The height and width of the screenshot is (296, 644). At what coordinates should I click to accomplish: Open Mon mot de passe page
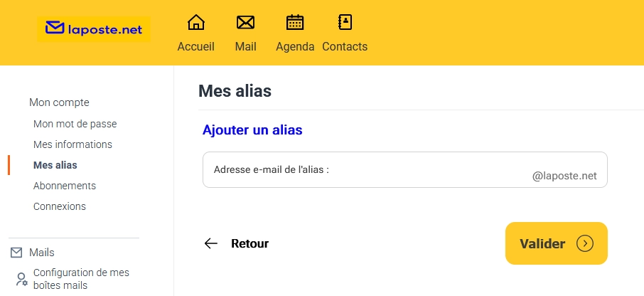click(75, 124)
